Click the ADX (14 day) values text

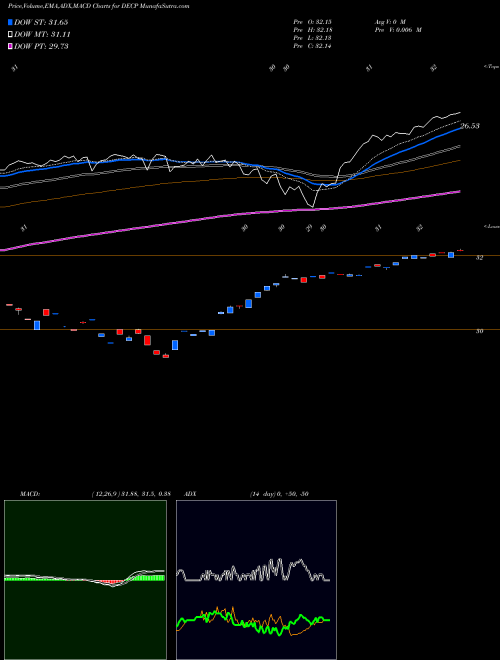click(279, 494)
